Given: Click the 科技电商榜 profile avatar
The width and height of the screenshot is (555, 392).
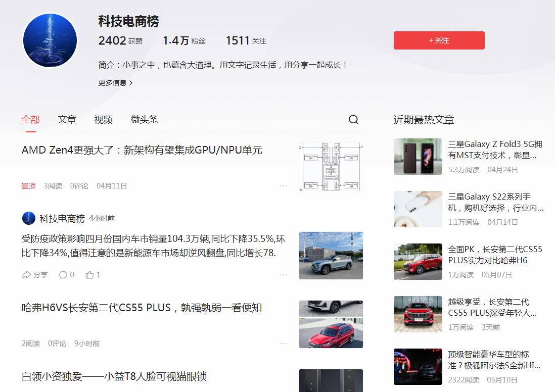Looking at the screenshot, I should pos(50,40).
